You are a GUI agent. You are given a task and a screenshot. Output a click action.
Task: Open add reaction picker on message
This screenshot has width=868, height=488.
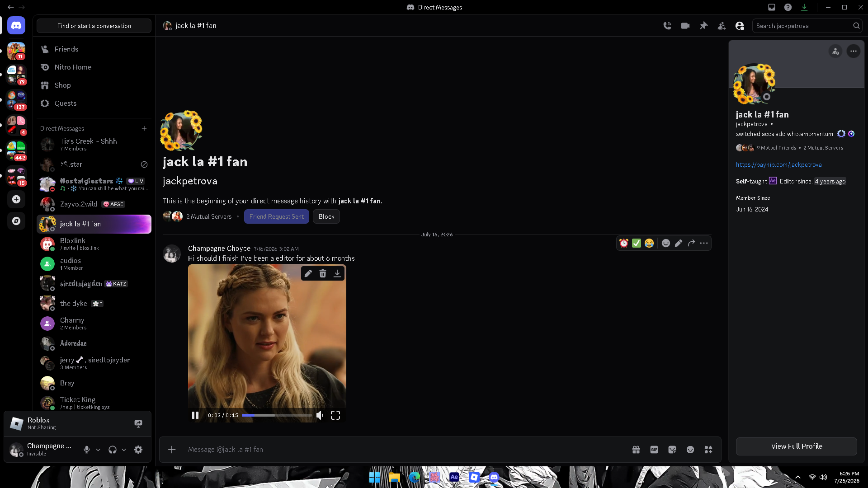pos(666,243)
